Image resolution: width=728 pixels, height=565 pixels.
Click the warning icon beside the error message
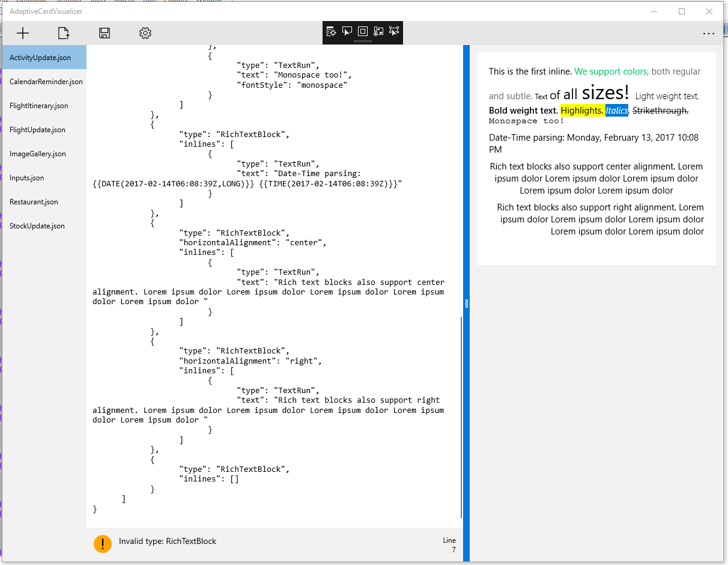pyautogui.click(x=103, y=543)
